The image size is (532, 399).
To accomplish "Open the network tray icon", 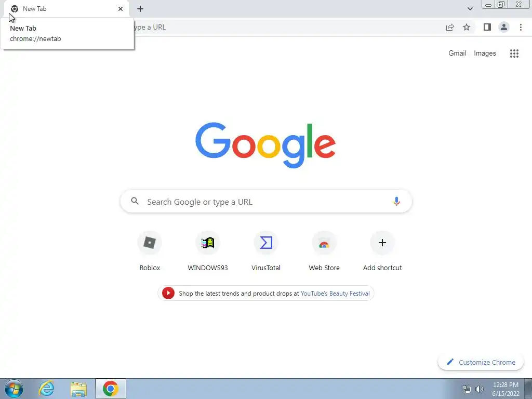I will coord(467,389).
